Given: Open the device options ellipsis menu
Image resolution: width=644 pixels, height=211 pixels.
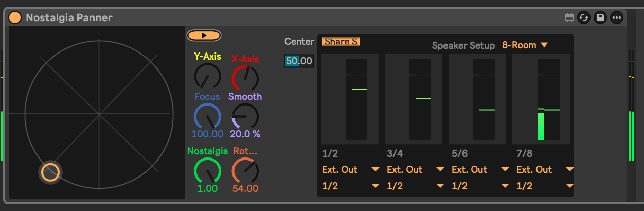Looking at the screenshot, I should click(616, 17).
